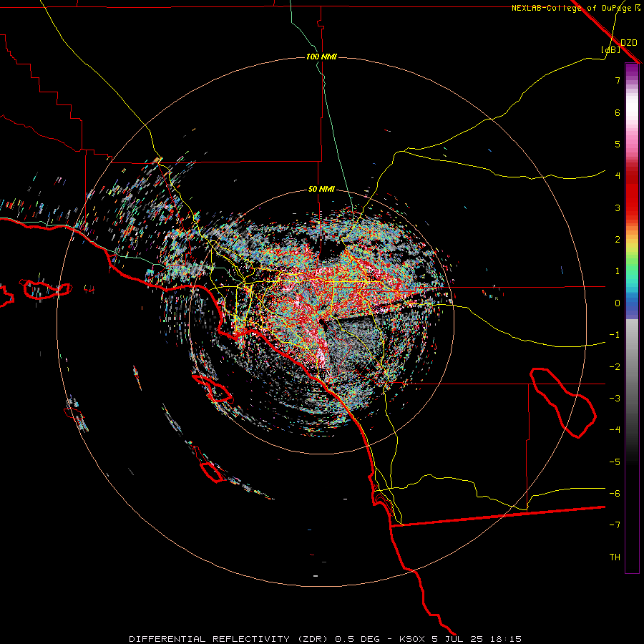The width and height of the screenshot is (644, 644).
Task: Click the 'TH' label on the color scale
Action: [x=615, y=557]
